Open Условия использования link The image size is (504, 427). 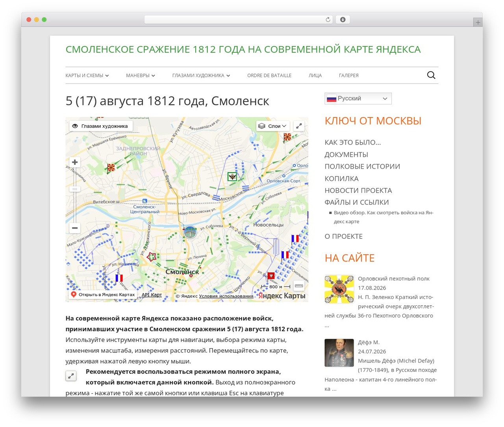(x=226, y=296)
